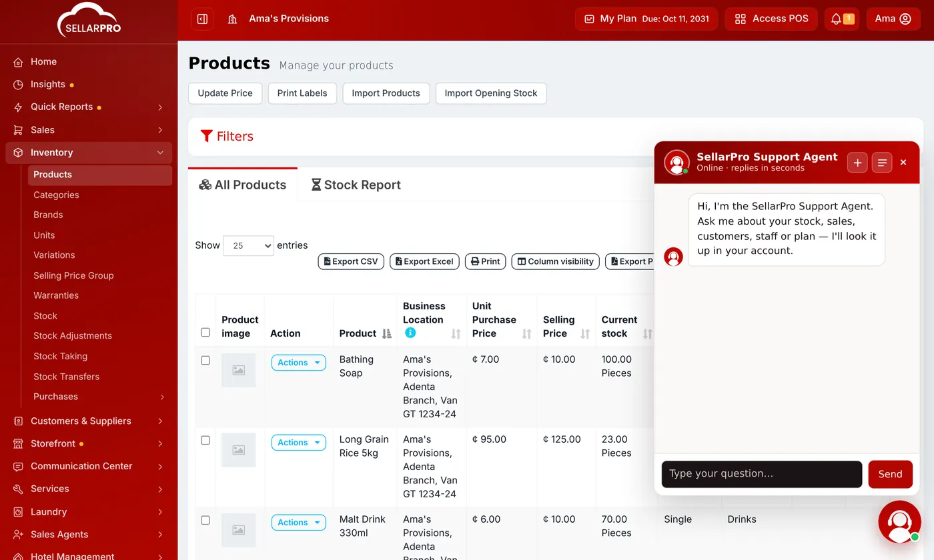Focus the chat question input field
The image size is (934, 560).
tap(762, 474)
